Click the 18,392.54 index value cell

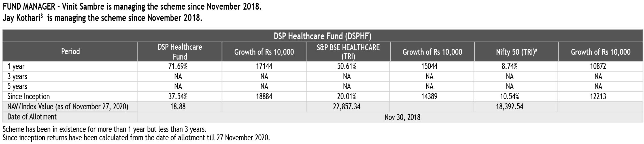[x=509, y=107]
